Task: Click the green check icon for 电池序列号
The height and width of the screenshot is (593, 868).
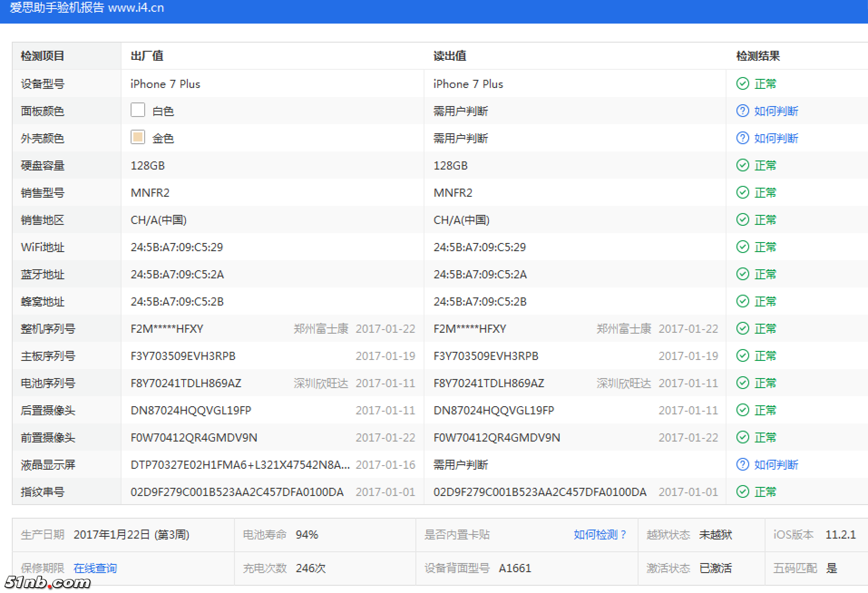Action: [x=742, y=383]
